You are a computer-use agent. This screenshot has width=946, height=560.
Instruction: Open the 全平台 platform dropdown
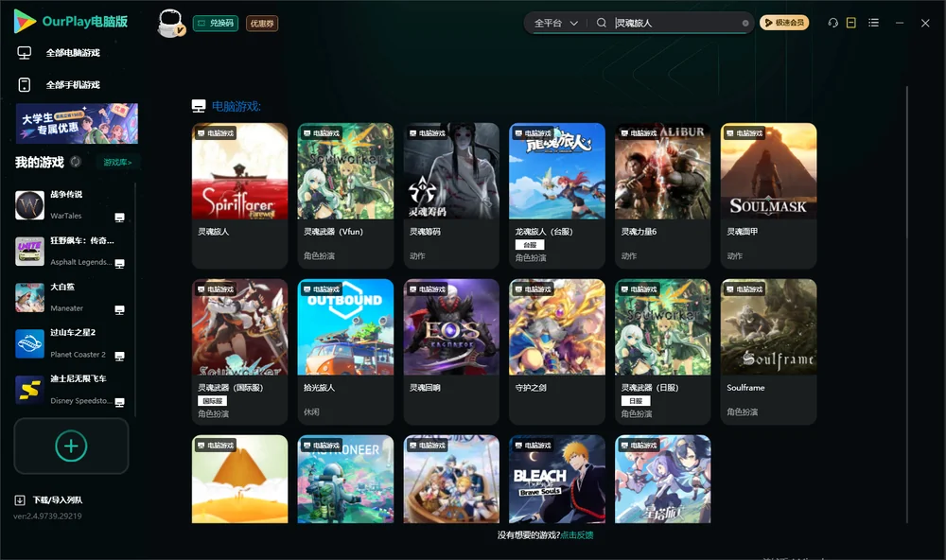pyautogui.click(x=555, y=23)
